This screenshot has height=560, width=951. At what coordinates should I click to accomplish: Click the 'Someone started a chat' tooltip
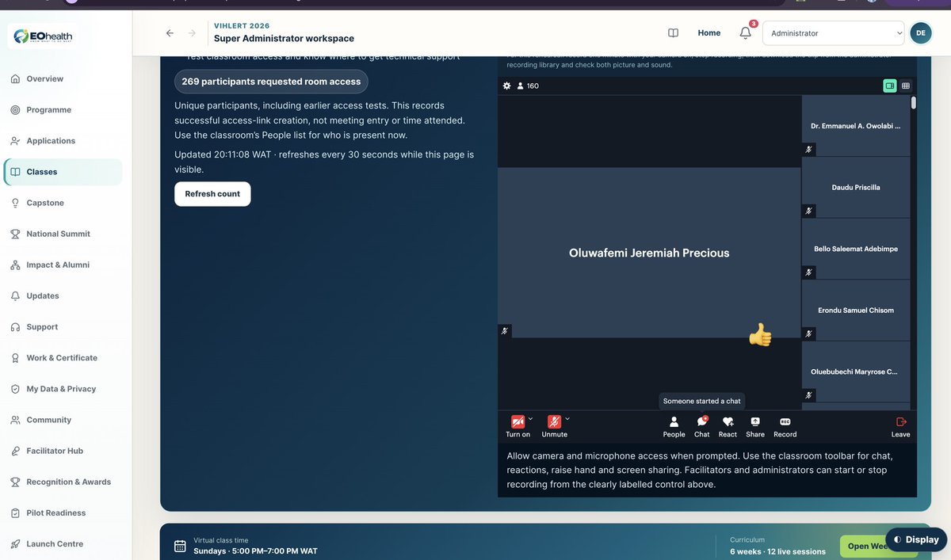point(702,401)
